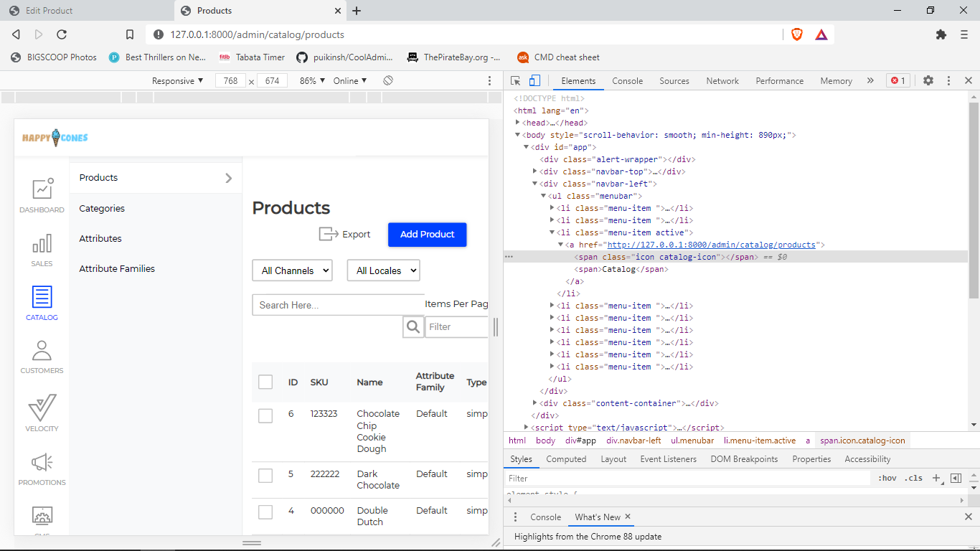Screen dimensions: 980x551
Task: Open the All Locales dropdown
Action: tap(383, 270)
